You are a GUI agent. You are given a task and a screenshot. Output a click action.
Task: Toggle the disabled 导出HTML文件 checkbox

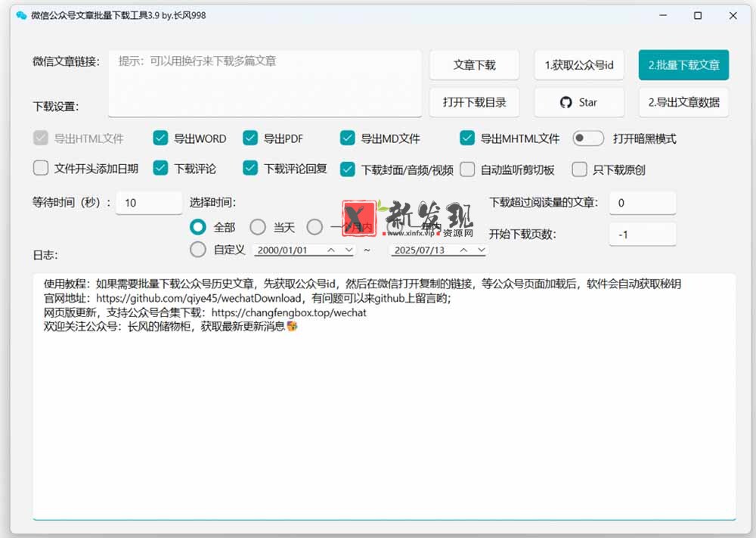pos(41,138)
